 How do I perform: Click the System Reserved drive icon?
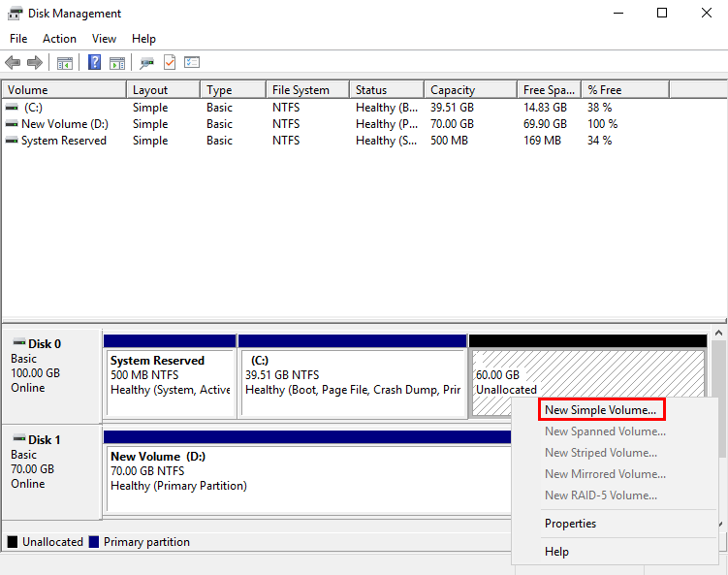point(12,141)
